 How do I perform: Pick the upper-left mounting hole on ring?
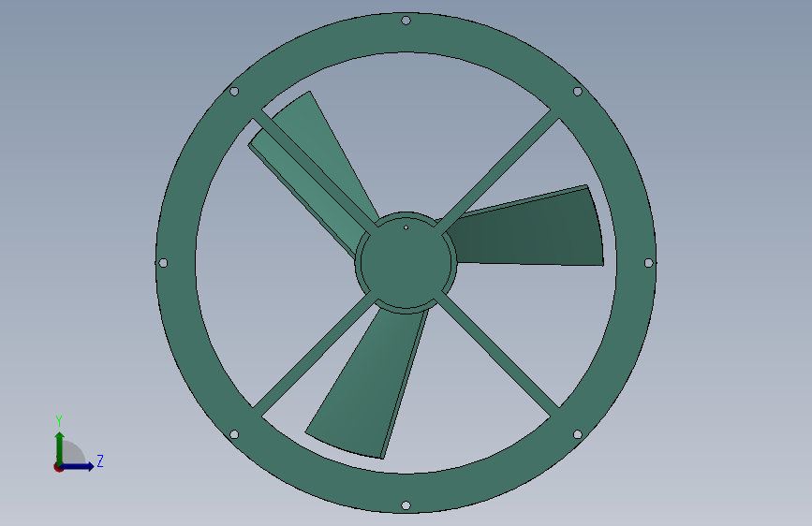pos(234,92)
